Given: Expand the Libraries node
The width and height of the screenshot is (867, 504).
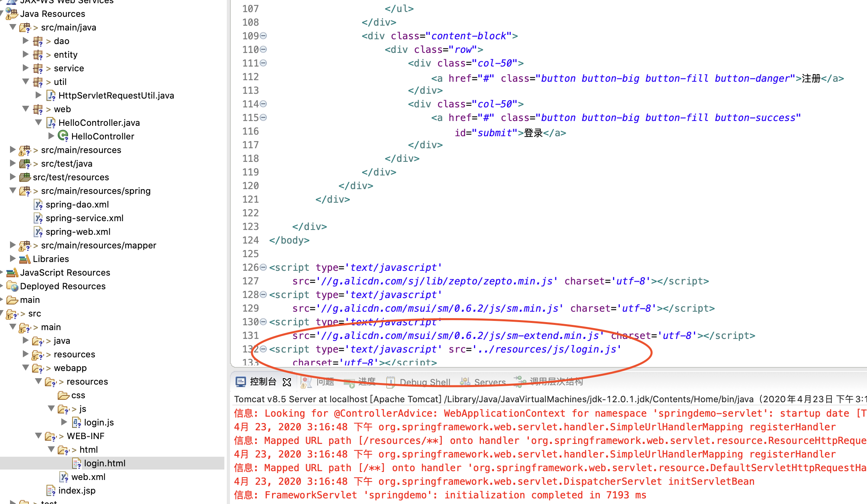Looking at the screenshot, I should tap(13, 259).
